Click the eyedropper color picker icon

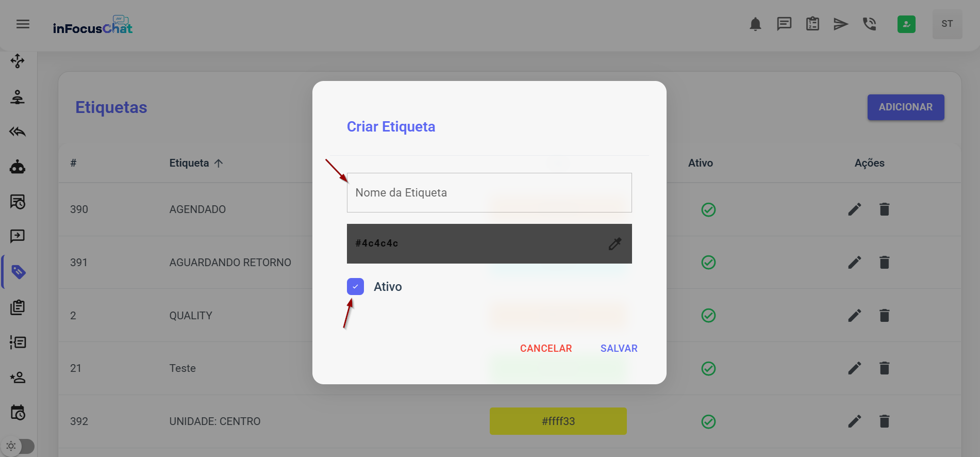pyautogui.click(x=615, y=243)
